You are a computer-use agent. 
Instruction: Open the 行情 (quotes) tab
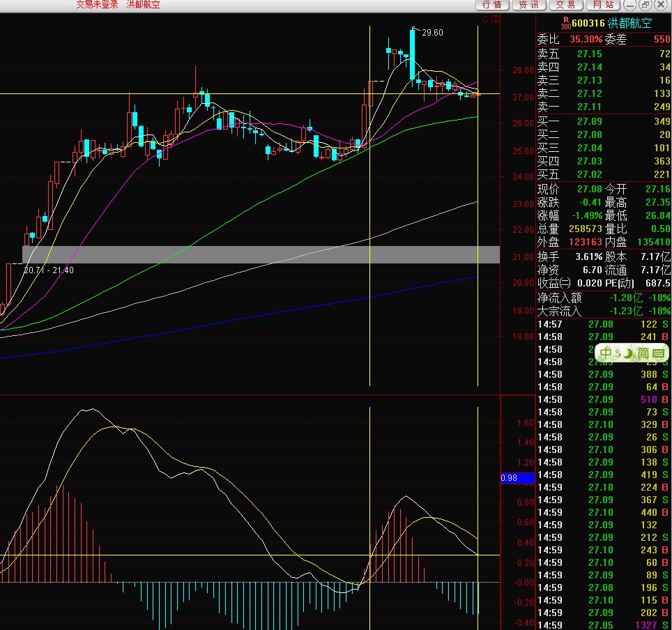(492, 5)
